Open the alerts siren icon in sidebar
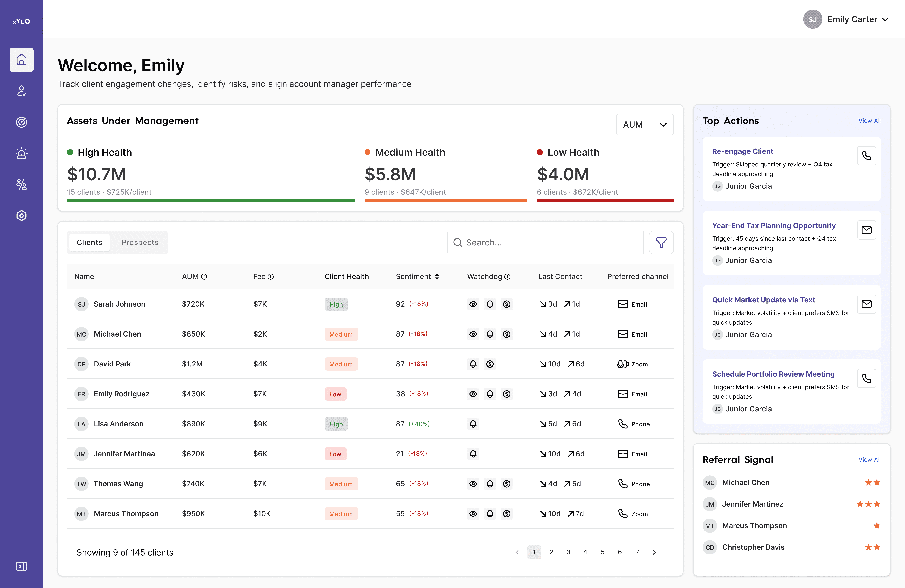905x588 pixels. click(21, 153)
